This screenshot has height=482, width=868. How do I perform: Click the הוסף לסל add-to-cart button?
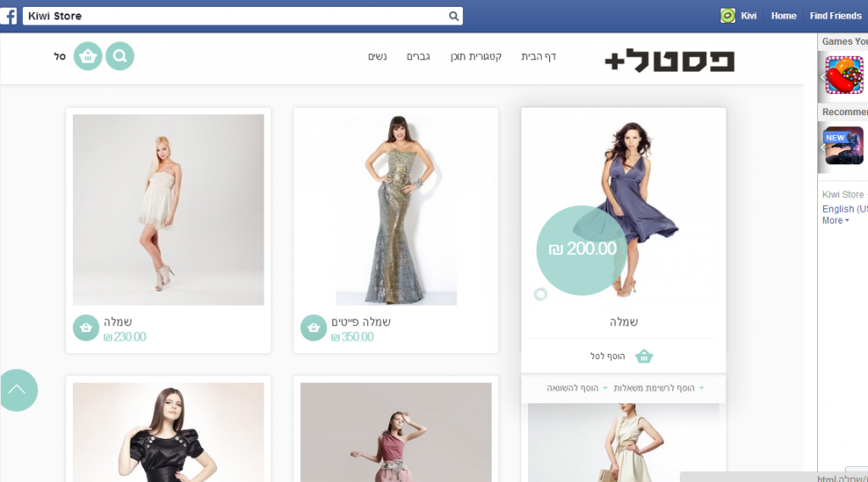pyautogui.click(x=622, y=357)
